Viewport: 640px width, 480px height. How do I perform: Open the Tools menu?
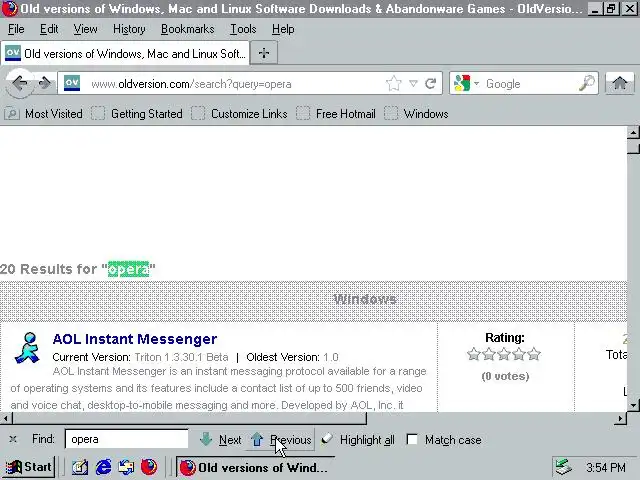pyautogui.click(x=243, y=29)
